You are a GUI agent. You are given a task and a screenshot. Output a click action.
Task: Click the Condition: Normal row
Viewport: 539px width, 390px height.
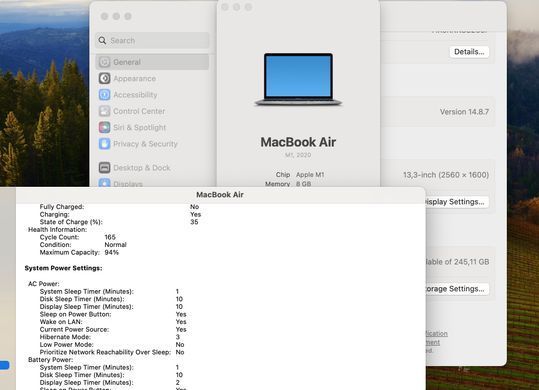(83, 245)
